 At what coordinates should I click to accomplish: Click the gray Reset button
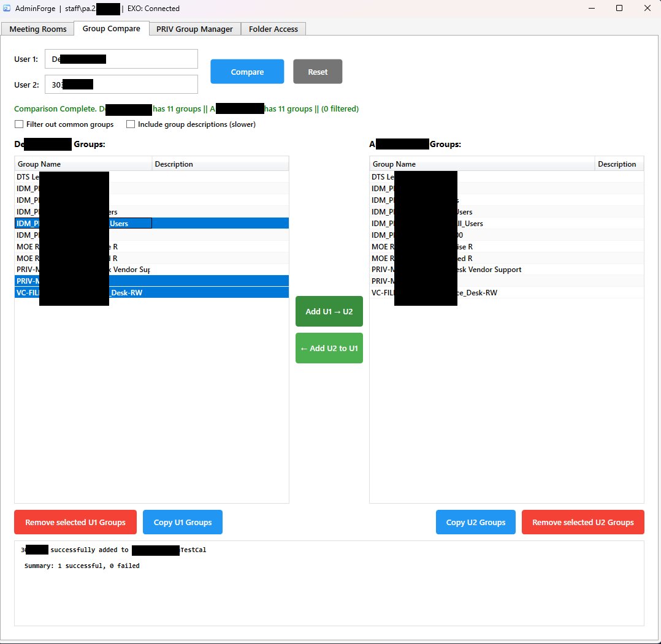tap(318, 72)
